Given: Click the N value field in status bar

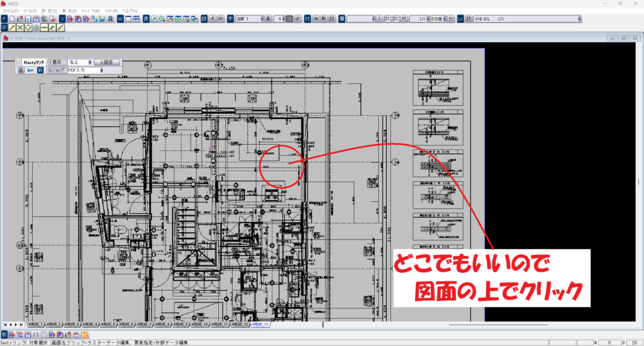Looking at the screenshot, I should pyautogui.click(x=609, y=342).
